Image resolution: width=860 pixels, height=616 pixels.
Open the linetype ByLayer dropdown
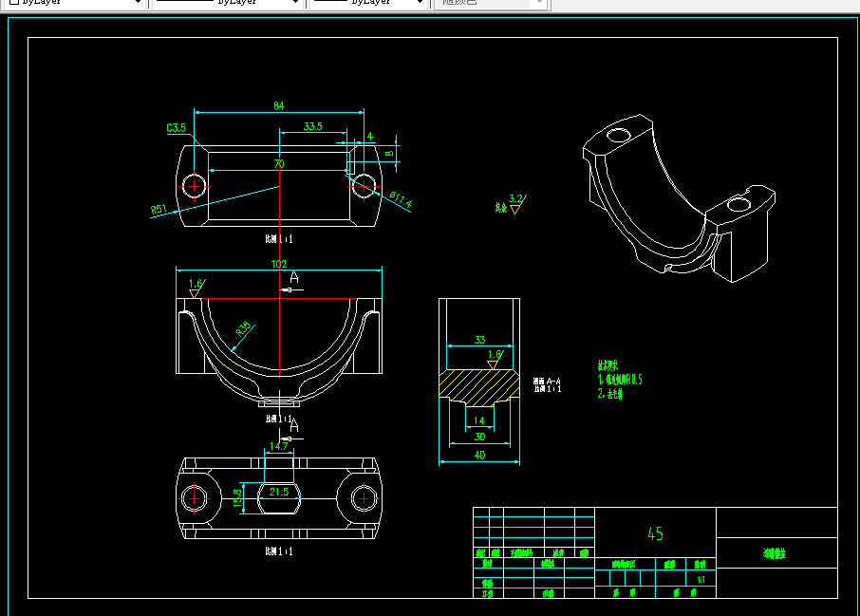coord(227,2)
